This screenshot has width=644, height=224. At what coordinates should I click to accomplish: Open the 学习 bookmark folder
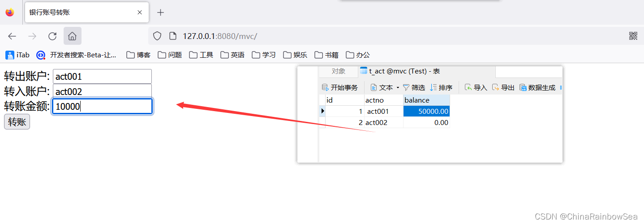point(264,55)
